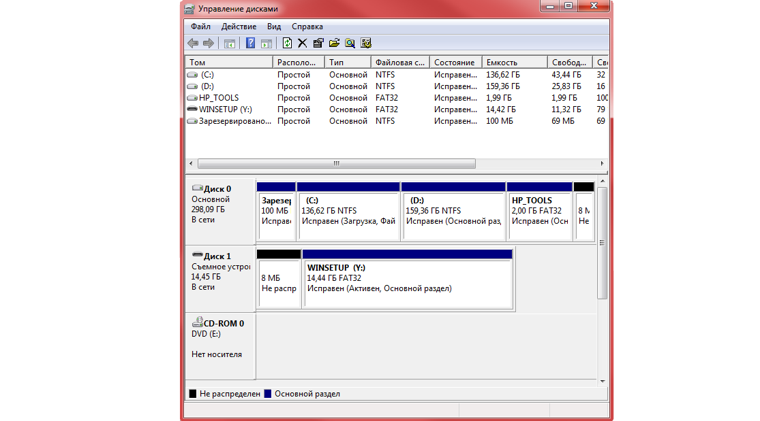
Task: Click the Forward arrow toolbar icon
Action: [x=208, y=44]
